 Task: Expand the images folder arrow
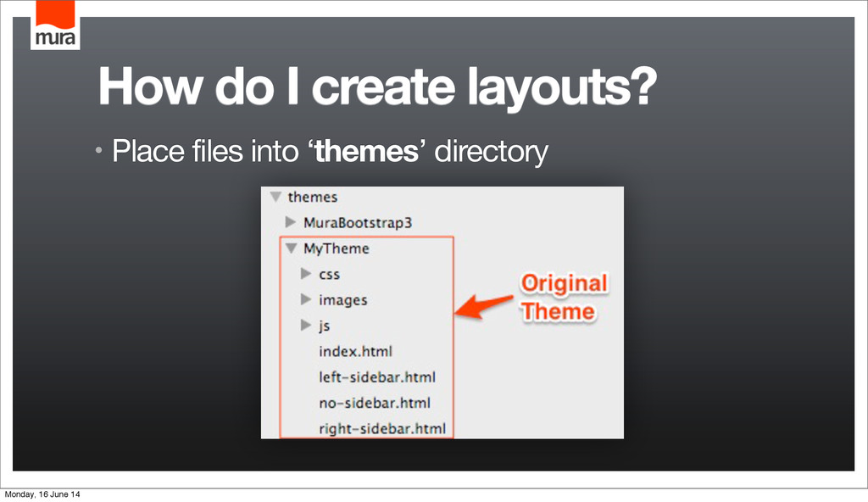pos(305,299)
